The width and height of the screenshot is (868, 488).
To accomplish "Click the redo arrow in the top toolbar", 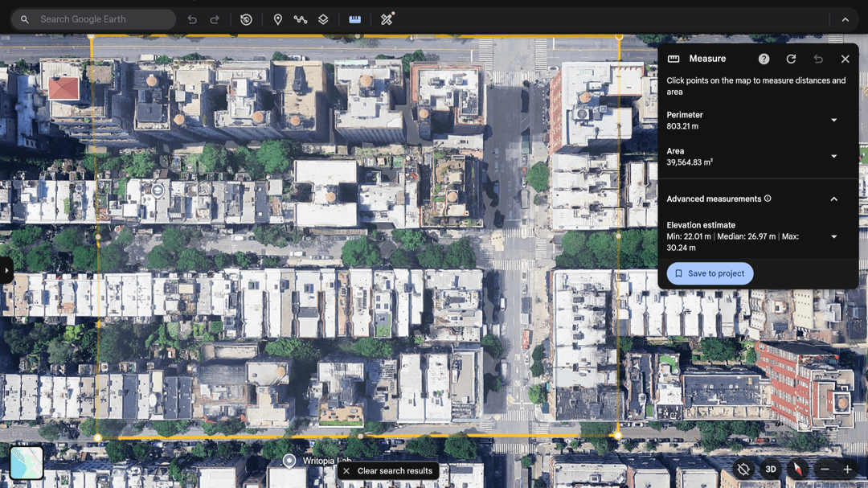I will click(215, 19).
